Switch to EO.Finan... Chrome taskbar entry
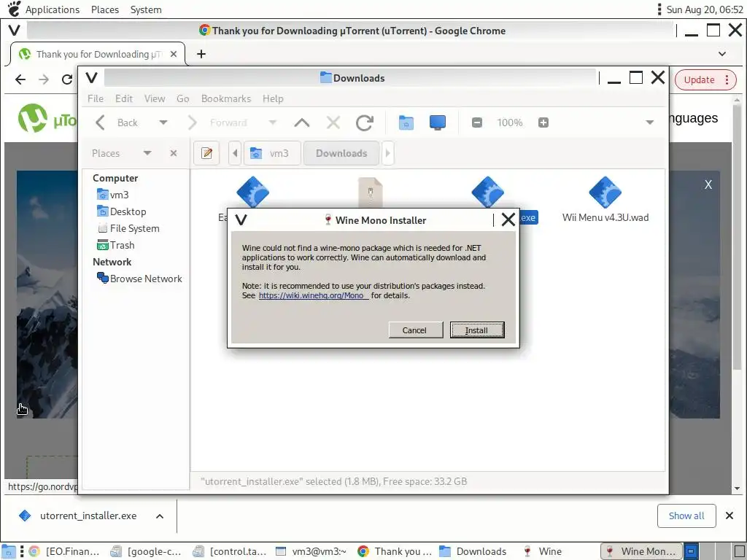The image size is (747, 560). click(65, 551)
